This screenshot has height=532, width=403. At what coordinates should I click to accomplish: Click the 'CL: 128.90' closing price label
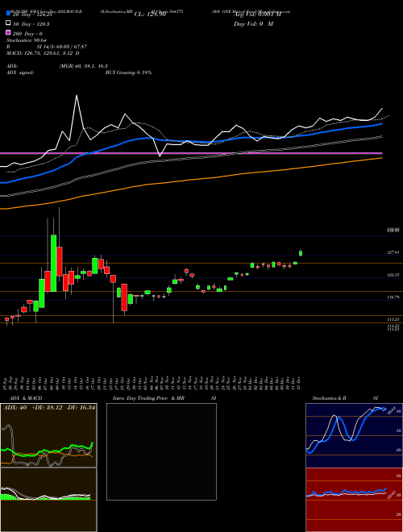pos(150,15)
